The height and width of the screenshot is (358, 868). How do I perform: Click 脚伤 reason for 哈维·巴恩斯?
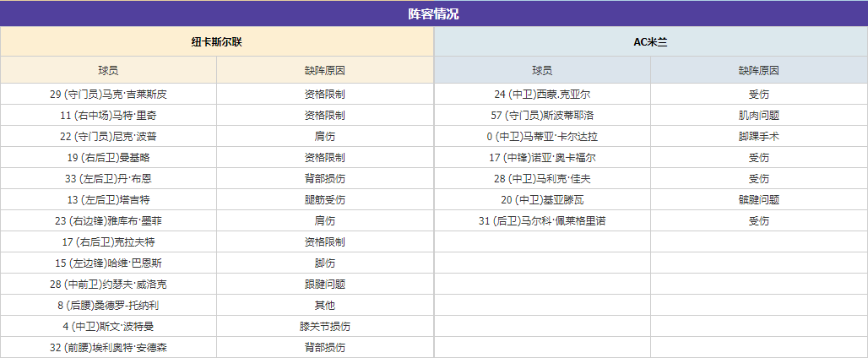point(325,263)
